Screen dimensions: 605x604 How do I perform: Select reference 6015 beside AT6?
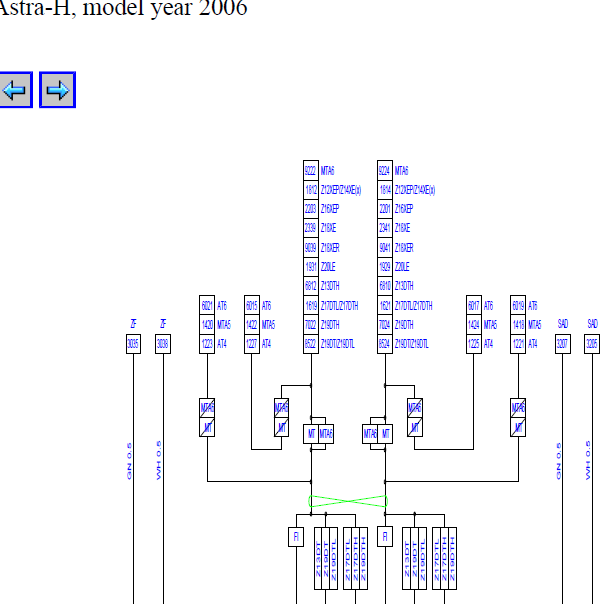pos(252,306)
